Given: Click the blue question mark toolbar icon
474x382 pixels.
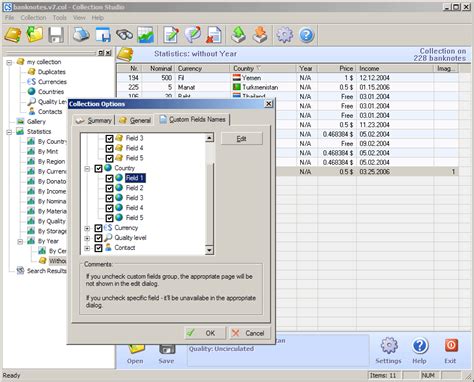Looking at the screenshot, I should coord(306,35).
